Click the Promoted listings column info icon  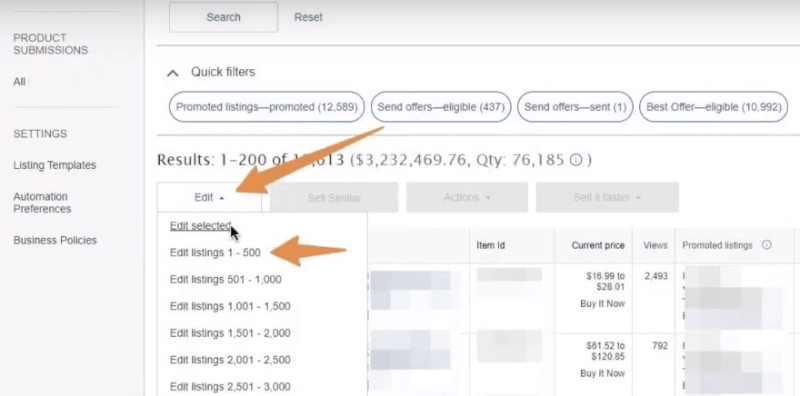click(766, 245)
